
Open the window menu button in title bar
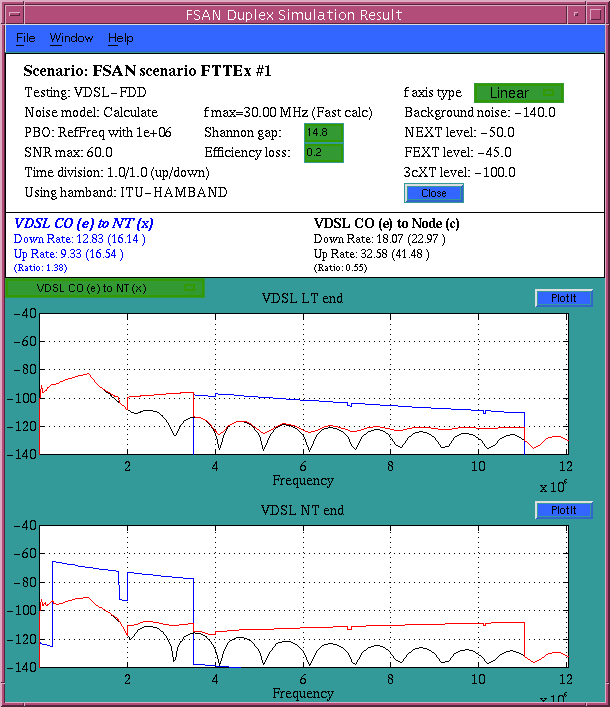coord(15,14)
